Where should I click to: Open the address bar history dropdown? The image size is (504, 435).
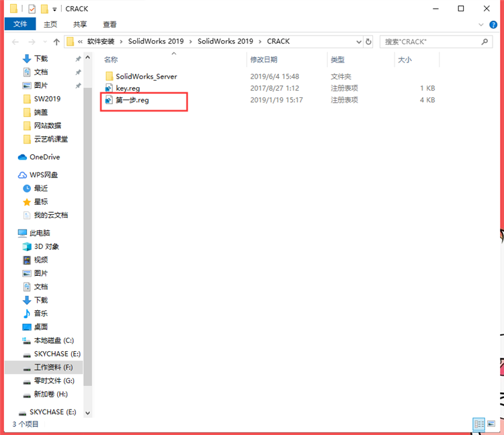point(359,42)
